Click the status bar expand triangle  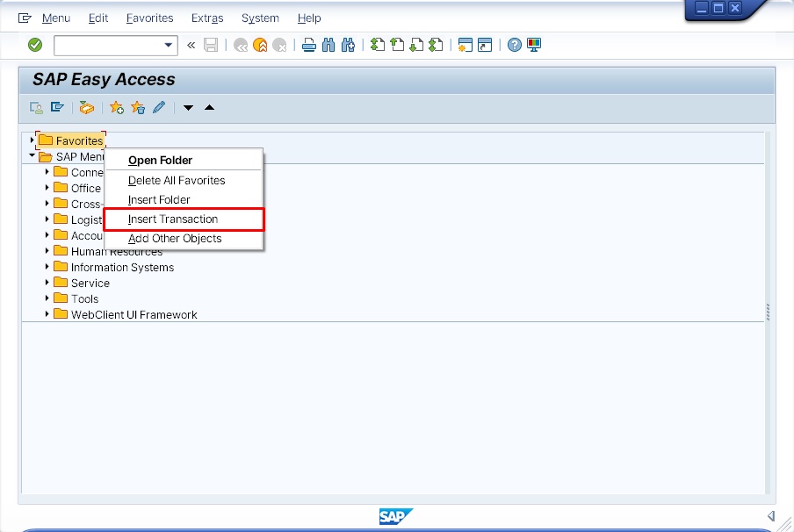[x=770, y=516]
